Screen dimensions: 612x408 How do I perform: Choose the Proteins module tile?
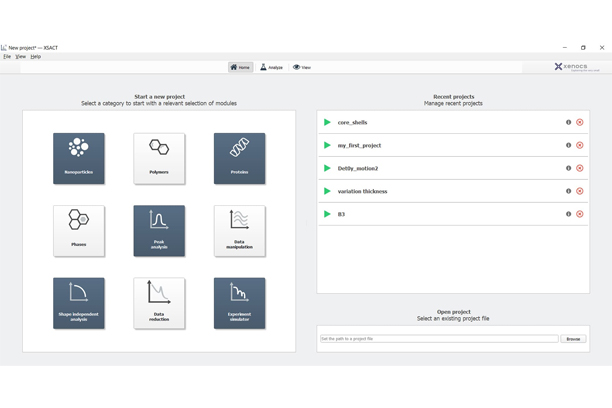[x=240, y=158]
